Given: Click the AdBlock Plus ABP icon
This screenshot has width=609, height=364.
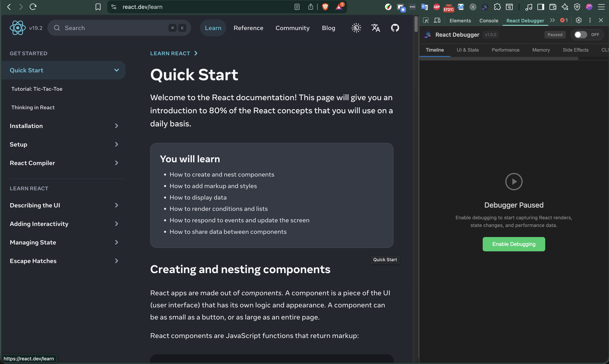Looking at the screenshot, I should pyautogui.click(x=436, y=7).
